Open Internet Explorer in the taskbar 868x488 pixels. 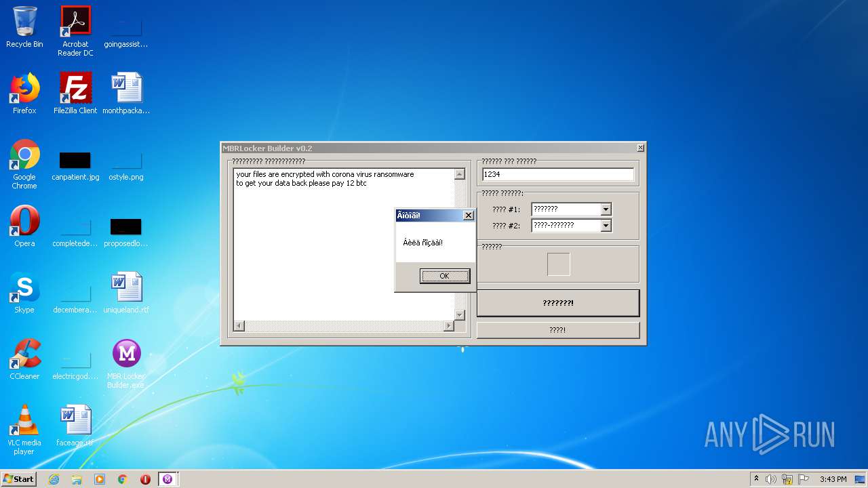click(54, 479)
